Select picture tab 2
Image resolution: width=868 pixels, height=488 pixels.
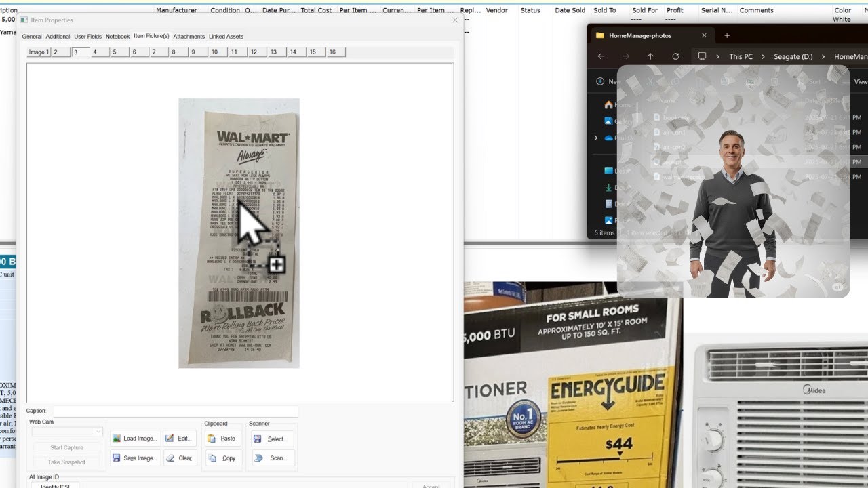pos(61,52)
